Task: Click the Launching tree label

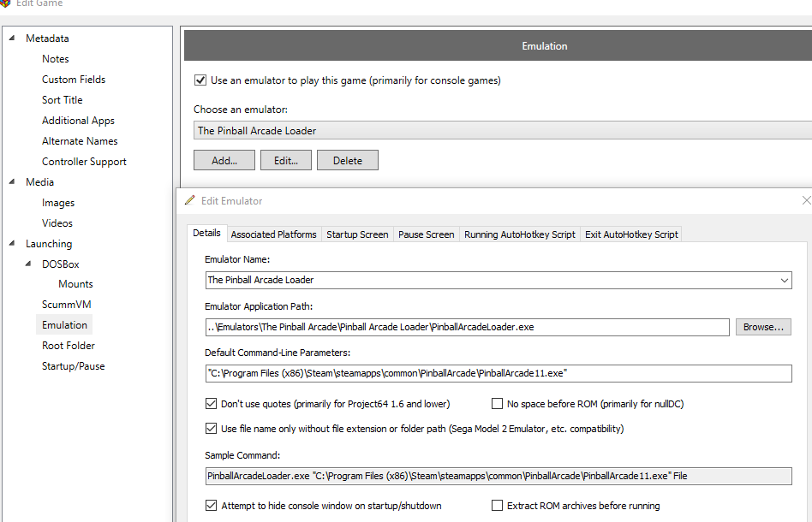Action: tap(49, 244)
